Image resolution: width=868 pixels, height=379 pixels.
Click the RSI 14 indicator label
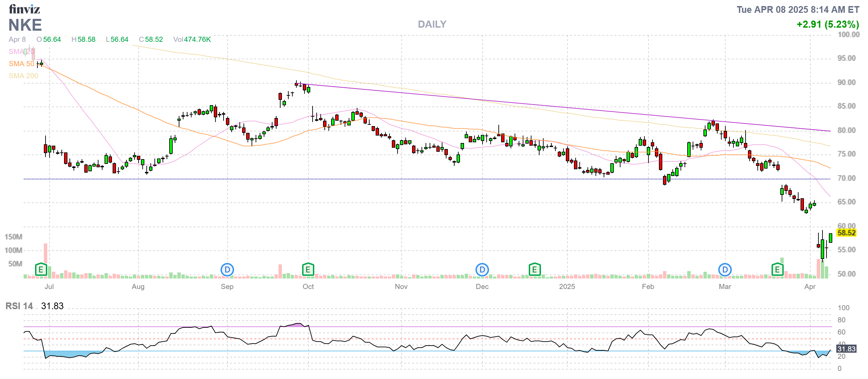[x=19, y=306]
